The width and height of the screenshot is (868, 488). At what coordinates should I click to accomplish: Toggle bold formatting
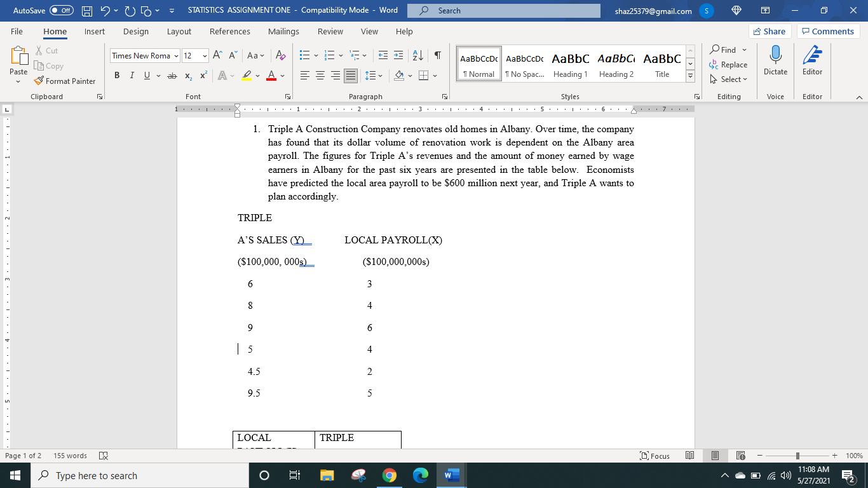click(x=116, y=75)
